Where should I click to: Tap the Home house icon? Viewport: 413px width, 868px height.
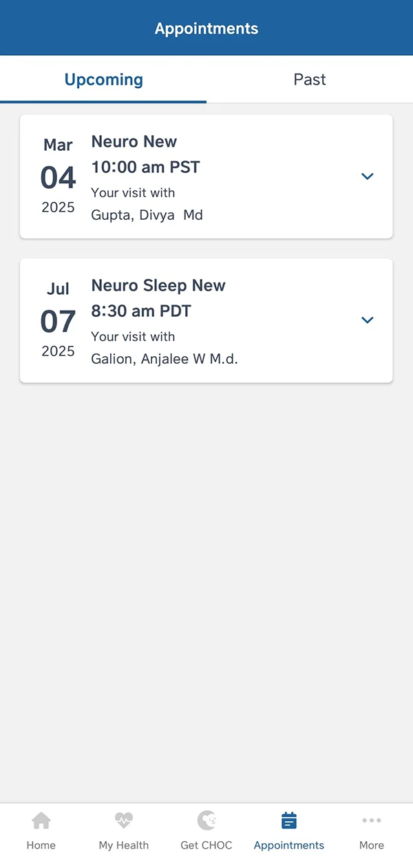[41, 820]
